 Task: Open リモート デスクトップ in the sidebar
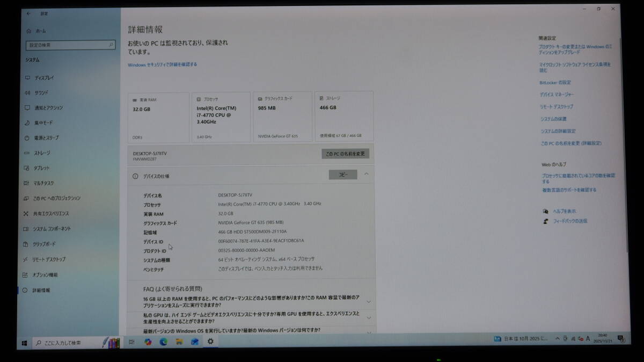45,259
